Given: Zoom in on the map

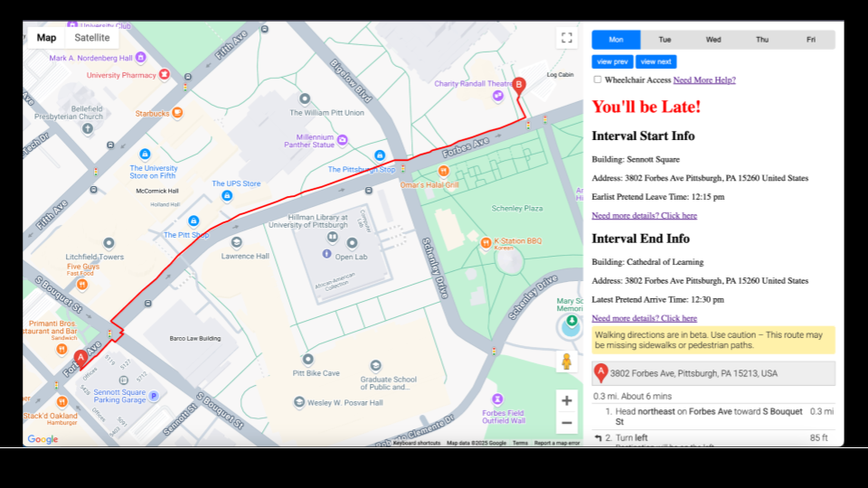Looking at the screenshot, I should coord(566,400).
